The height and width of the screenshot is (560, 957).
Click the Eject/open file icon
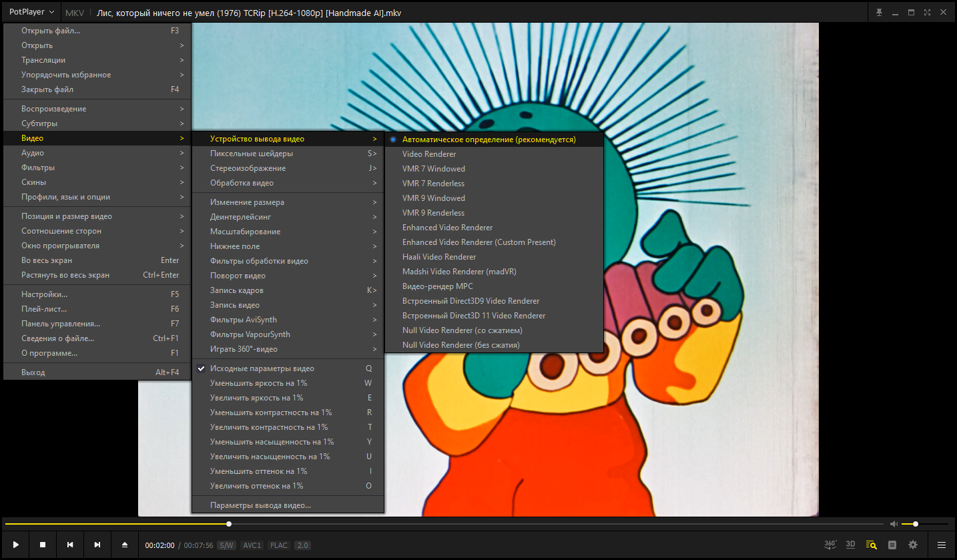[125, 545]
